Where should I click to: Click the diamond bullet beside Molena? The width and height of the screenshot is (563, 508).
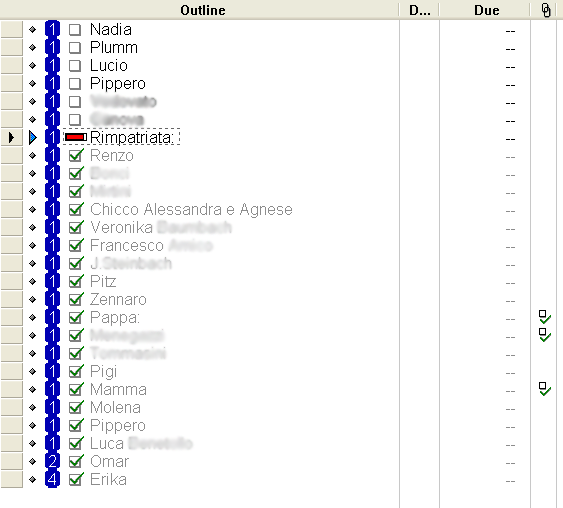[x=33, y=407]
